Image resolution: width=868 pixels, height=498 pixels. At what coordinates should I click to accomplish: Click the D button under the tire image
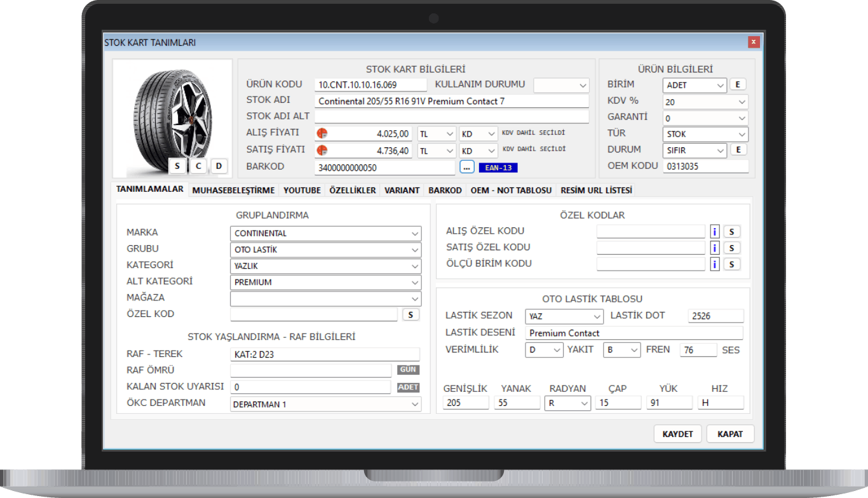tap(219, 166)
